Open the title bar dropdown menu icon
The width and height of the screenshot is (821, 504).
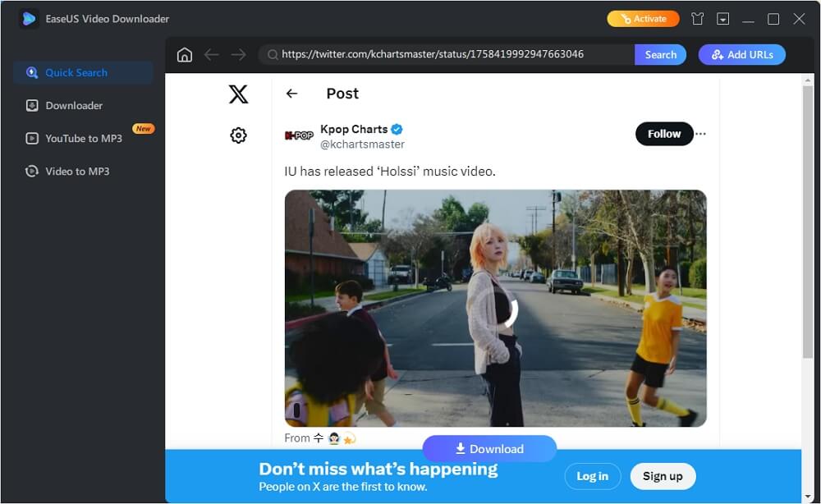point(722,19)
